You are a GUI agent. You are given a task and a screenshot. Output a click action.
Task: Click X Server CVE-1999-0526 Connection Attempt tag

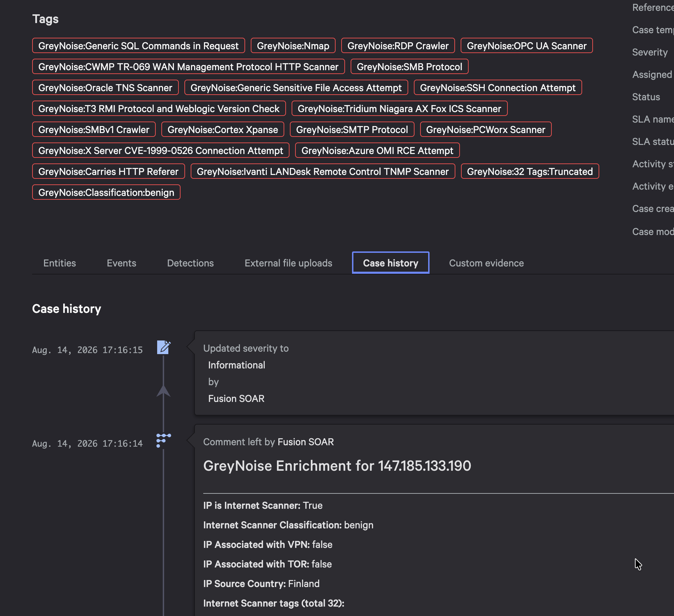pos(161,151)
